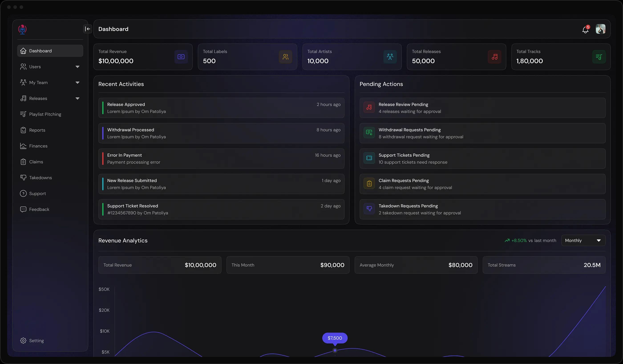Click the microphone app logo
The height and width of the screenshot is (364, 623).
(x=22, y=29)
